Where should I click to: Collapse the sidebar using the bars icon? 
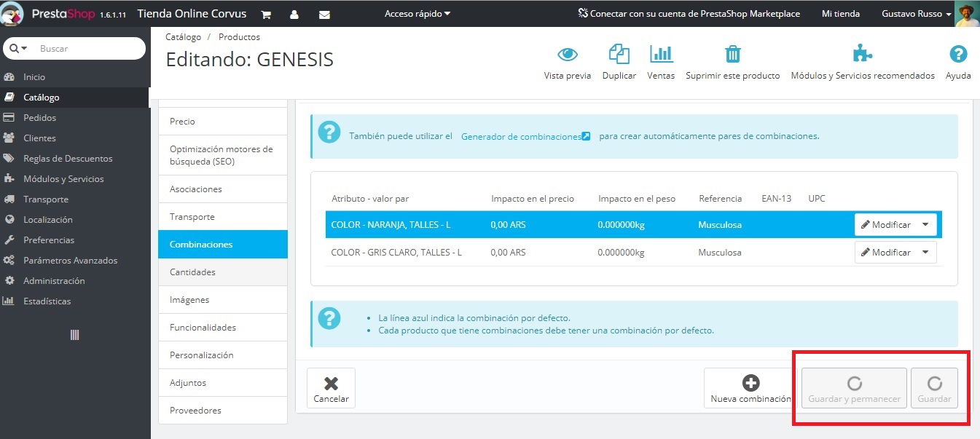[x=74, y=335]
